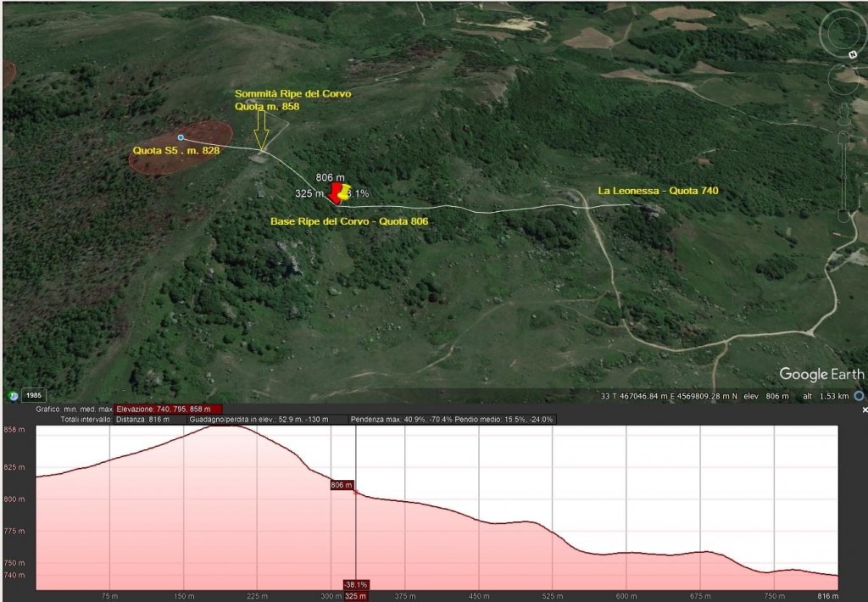
Task: Click the zoom-in top of zoom slider
Action: [x=843, y=137]
